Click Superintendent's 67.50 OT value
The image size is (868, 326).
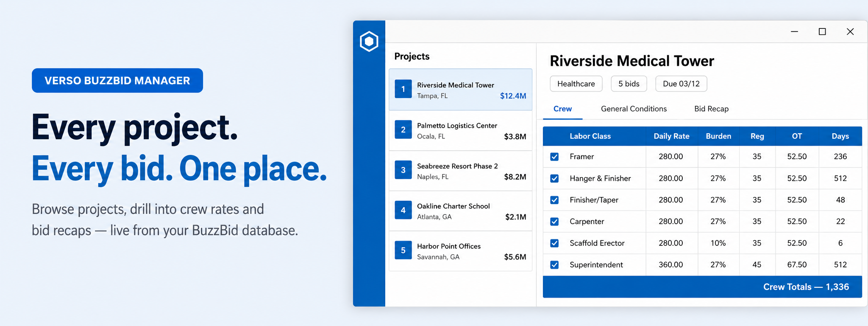click(797, 265)
